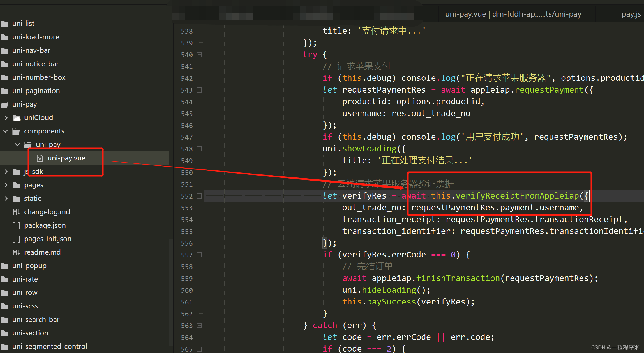Click the uni-pagination folder icon
This screenshot has height=353, width=644.
pyautogui.click(x=4, y=91)
